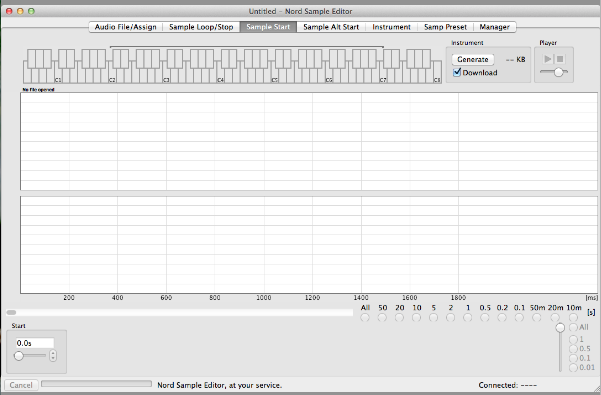Click the yellow minimize window button
Viewport: 601px width, 395px height.
coord(20,11)
